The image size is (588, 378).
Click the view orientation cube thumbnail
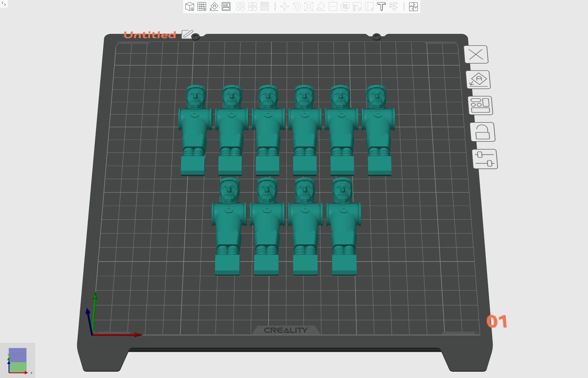(x=17, y=361)
